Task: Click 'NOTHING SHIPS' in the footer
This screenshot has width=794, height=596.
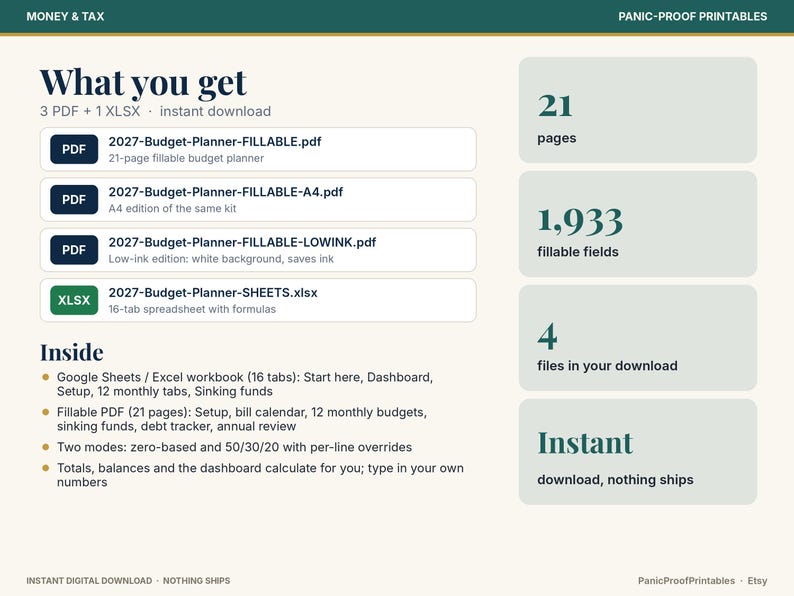Action: click(x=196, y=581)
